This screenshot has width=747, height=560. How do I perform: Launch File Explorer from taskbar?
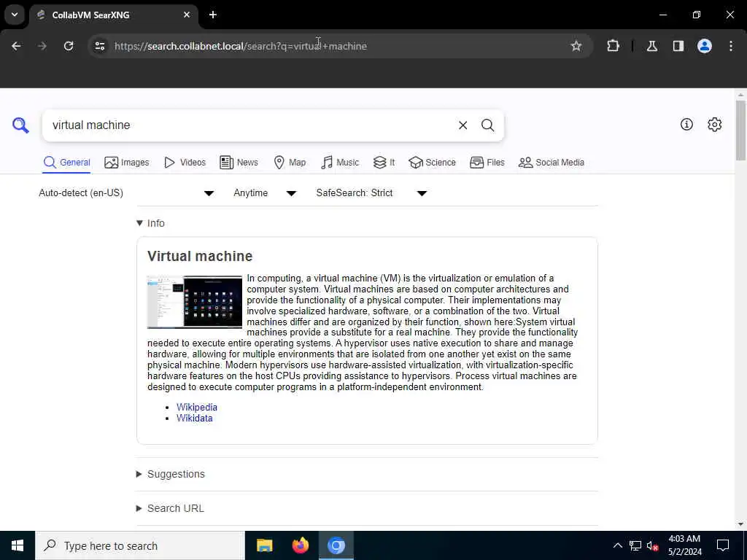pyautogui.click(x=264, y=545)
